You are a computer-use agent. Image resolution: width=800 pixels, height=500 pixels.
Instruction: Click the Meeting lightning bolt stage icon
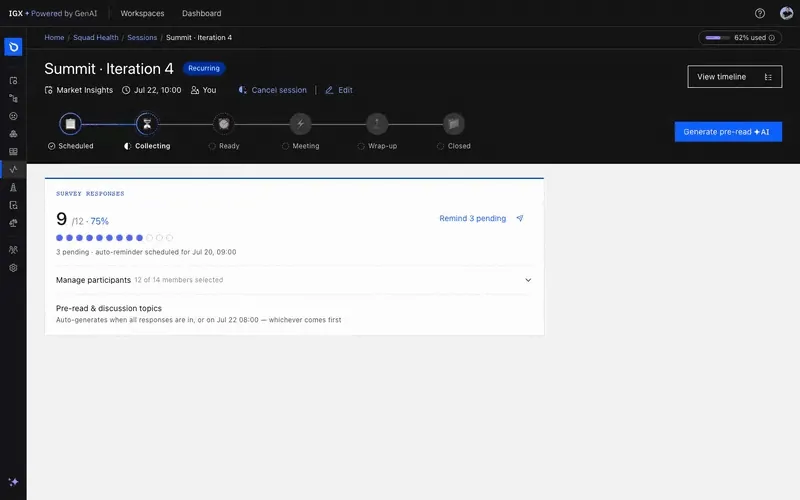(x=301, y=124)
